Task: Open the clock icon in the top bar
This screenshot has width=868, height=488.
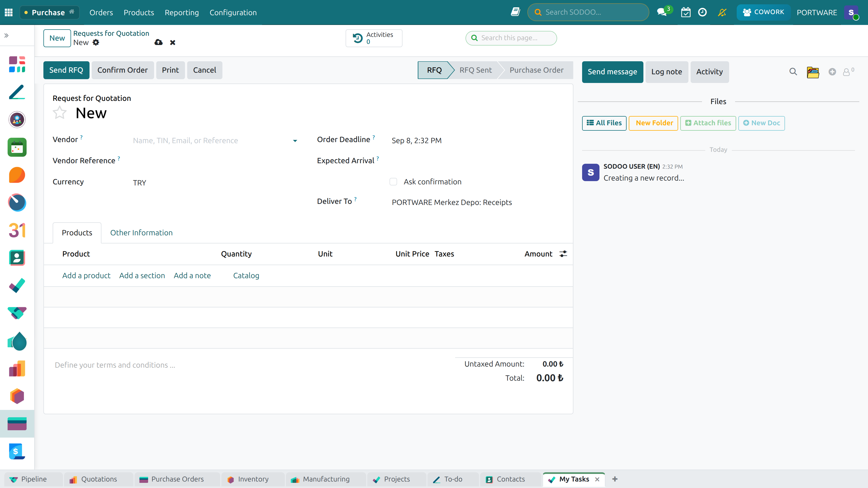Action: click(702, 12)
